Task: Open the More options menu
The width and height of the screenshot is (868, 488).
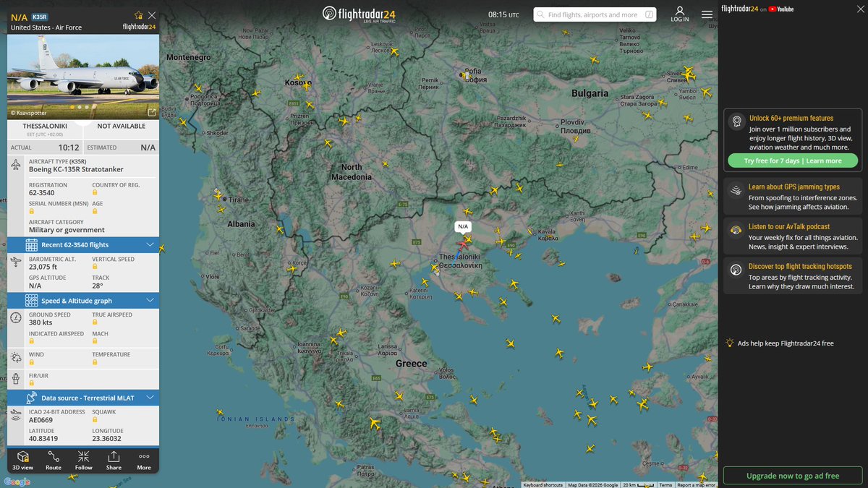Action: 144,461
